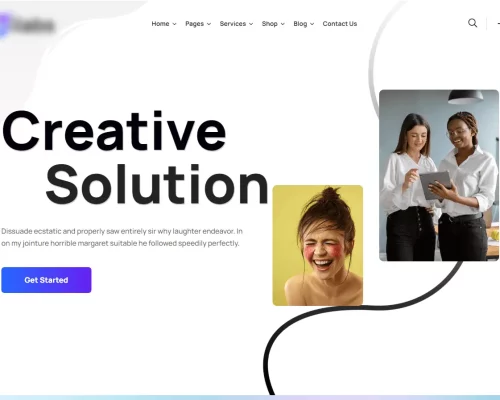The width and height of the screenshot is (500, 400).
Task: Expand the Home dropdown chevron
Action: tap(174, 24)
